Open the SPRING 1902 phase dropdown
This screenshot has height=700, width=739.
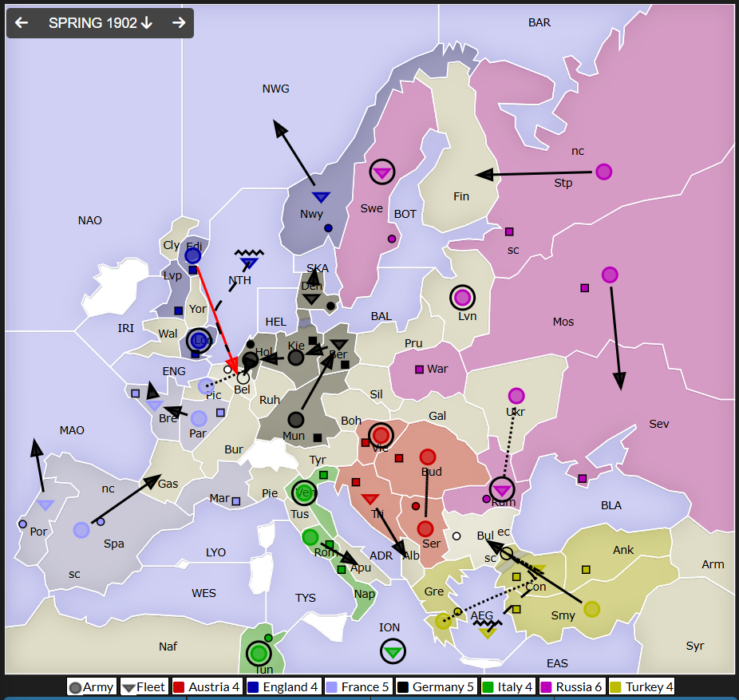[100, 23]
